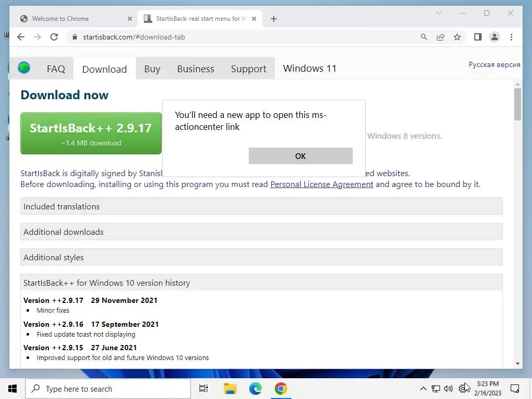Click page scrollbar down arrow
Viewport: 532px width, 399px height.
517,364
